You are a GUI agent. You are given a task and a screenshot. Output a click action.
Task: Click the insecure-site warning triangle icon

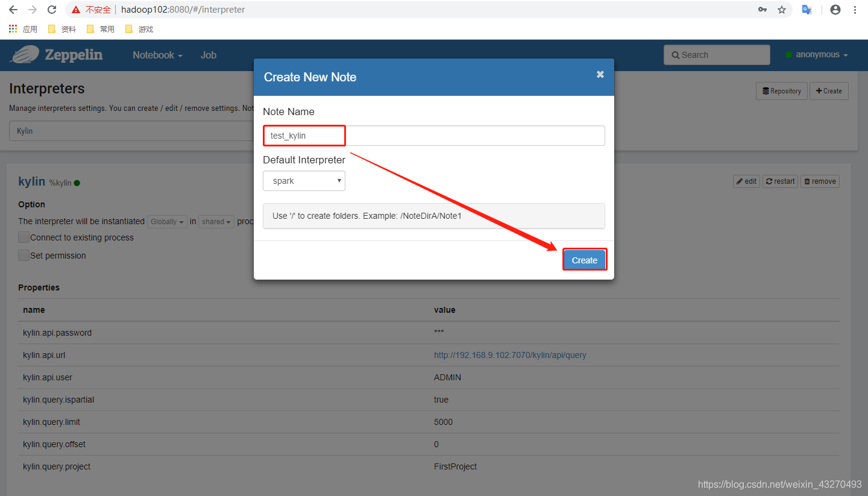click(76, 10)
